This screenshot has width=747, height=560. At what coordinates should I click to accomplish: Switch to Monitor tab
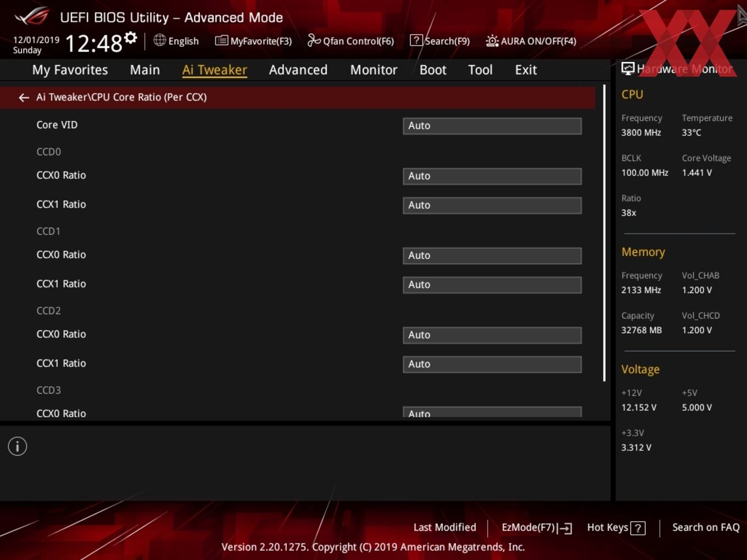click(374, 70)
